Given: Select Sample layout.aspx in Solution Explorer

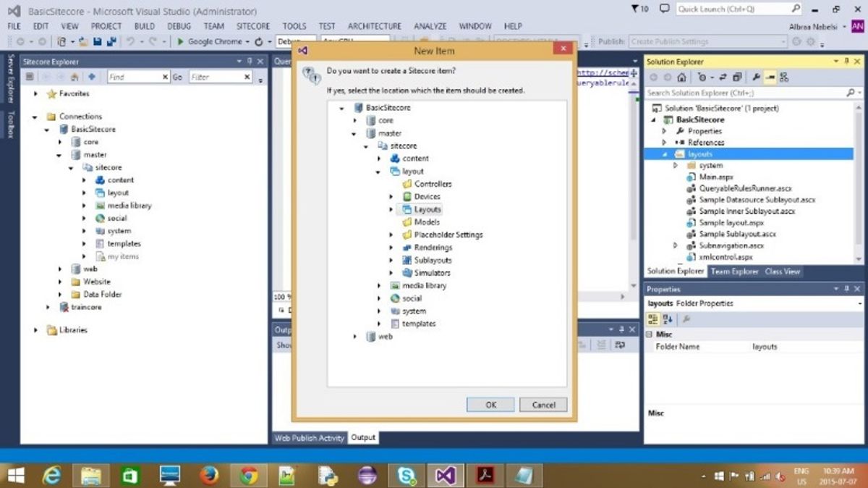Looking at the screenshot, I should (x=731, y=223).
